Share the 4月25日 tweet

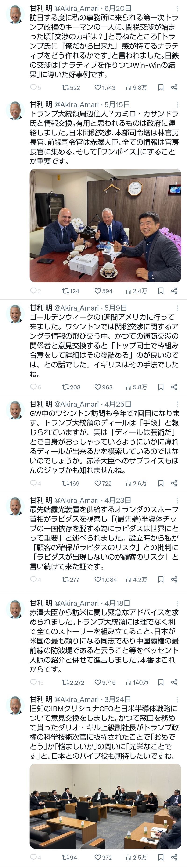(174, 483)
